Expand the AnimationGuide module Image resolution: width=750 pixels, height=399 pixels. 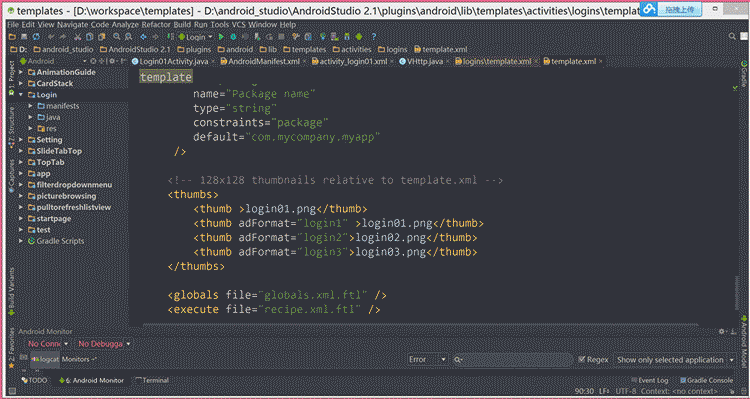pyautogui.click(x=21, y=72)
